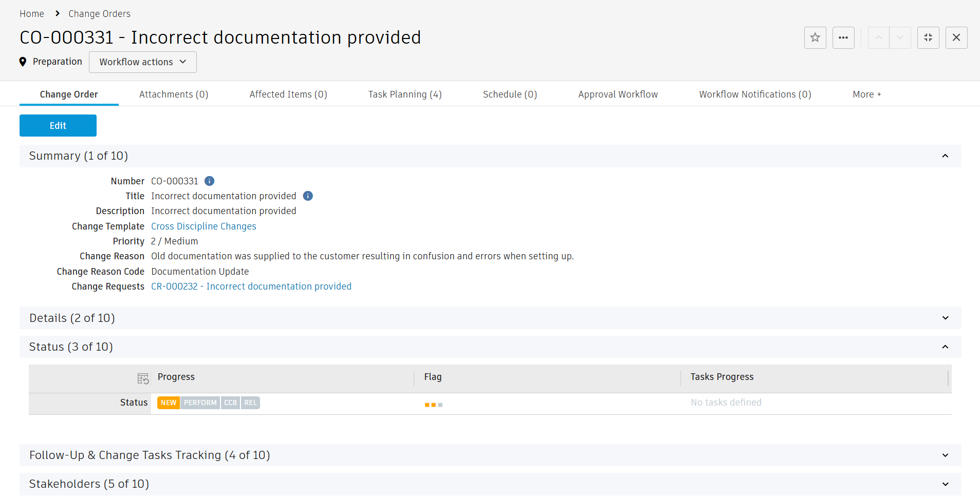Image resolution: width=980 pixels, height=497 pixels.
Task: Open the three-dots more actions menu
Action: (843, 37)
